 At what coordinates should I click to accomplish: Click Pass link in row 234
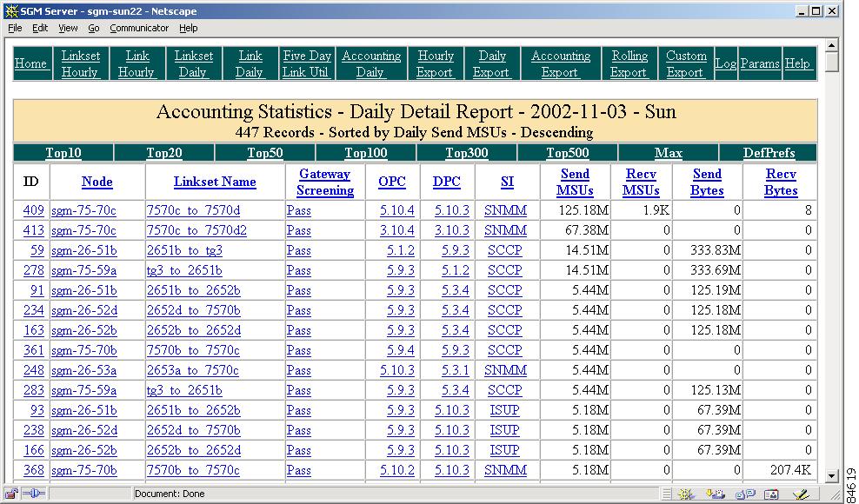[x=298, y=310]
